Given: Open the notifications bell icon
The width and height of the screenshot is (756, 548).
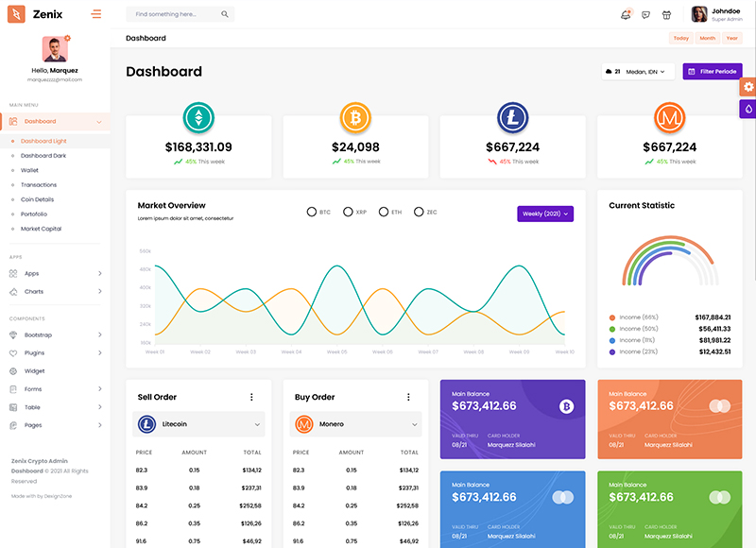Looking at the screenshot, I should click(x=625, y=14).
